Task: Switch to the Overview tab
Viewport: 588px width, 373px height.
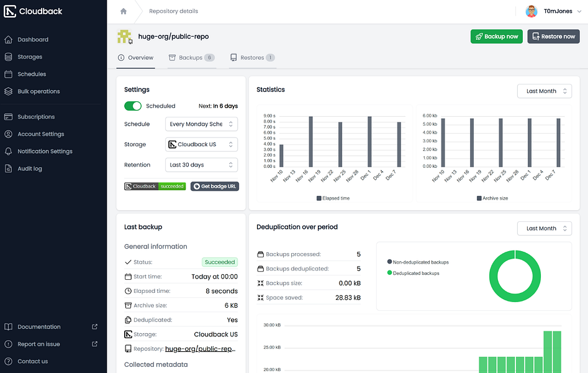Action: click(136, 57)
